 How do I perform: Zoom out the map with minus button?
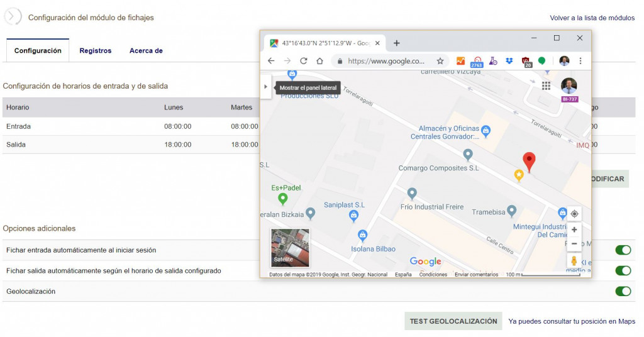[574, 244]
